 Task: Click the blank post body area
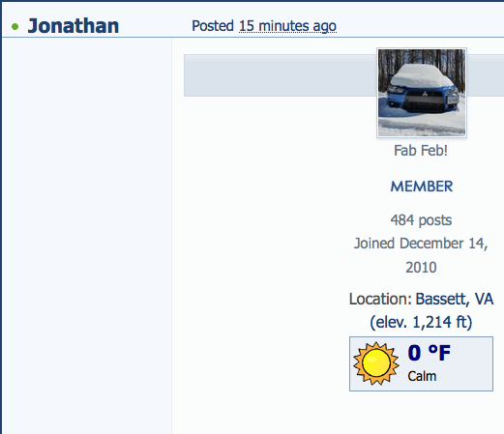[x=260, y=258]
